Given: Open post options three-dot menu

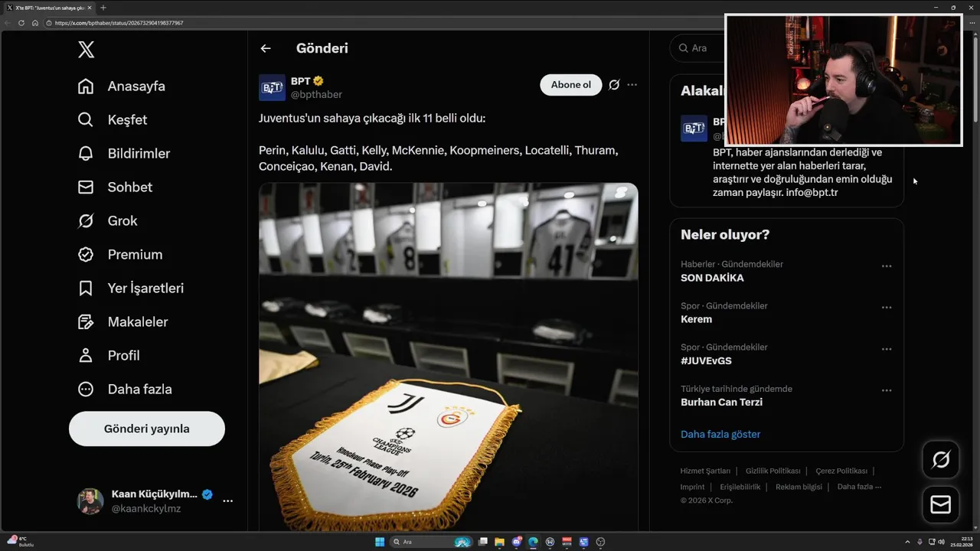Looking at the screenshot, I should 632,85.
